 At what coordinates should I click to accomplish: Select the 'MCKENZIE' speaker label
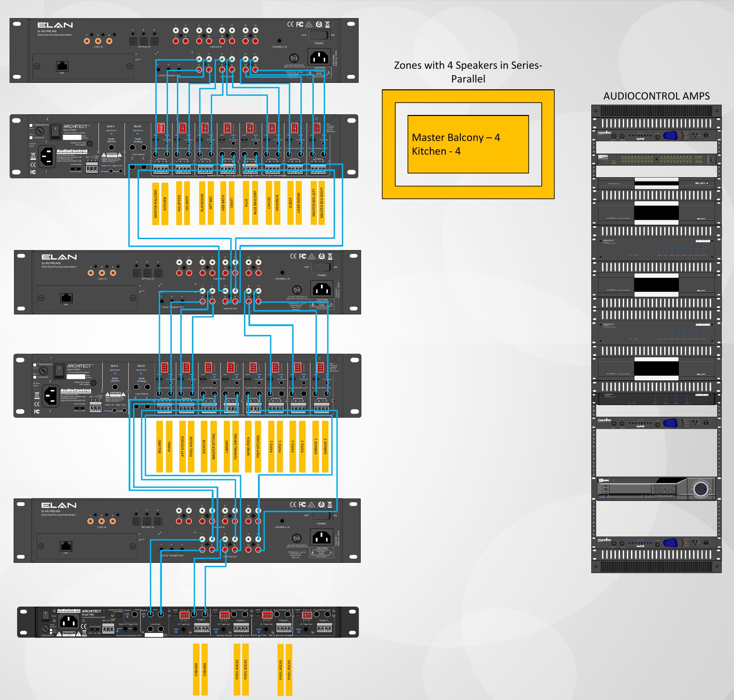[277, 203]
